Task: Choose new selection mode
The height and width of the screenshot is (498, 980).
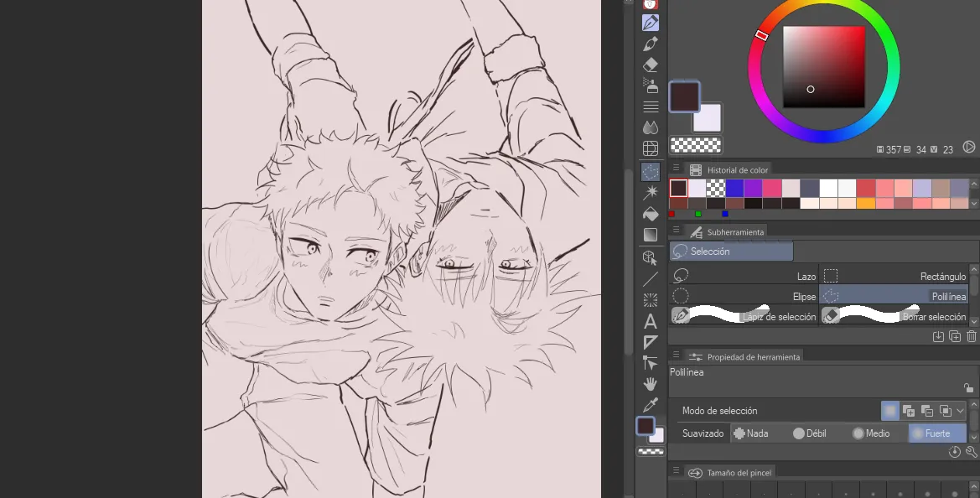Action: point(890,411)
